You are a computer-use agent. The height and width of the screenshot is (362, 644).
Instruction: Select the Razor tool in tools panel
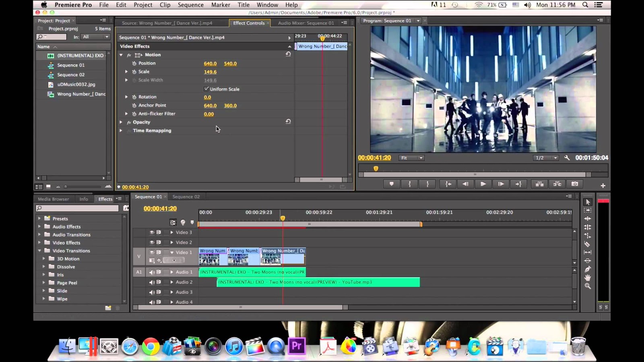[x=587, y=244]
